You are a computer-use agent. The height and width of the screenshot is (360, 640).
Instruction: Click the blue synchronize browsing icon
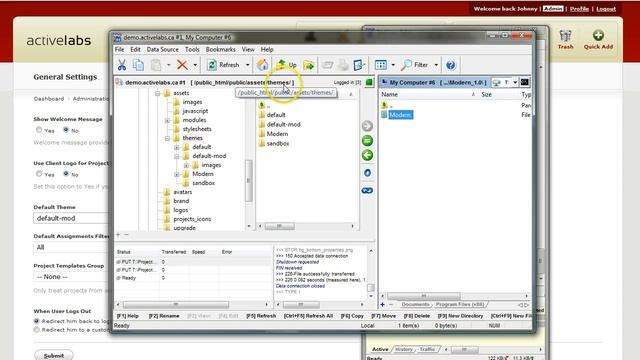click(x=367, y=173)
